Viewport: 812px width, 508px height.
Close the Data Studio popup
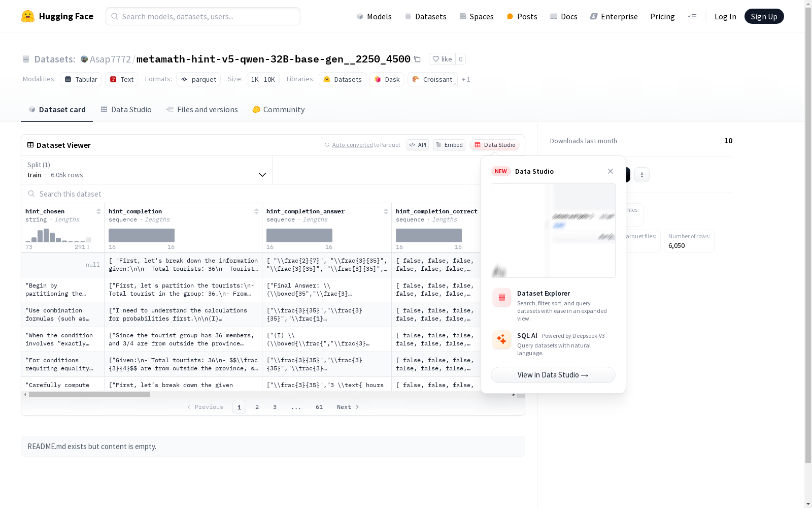(x=611, y=171)
